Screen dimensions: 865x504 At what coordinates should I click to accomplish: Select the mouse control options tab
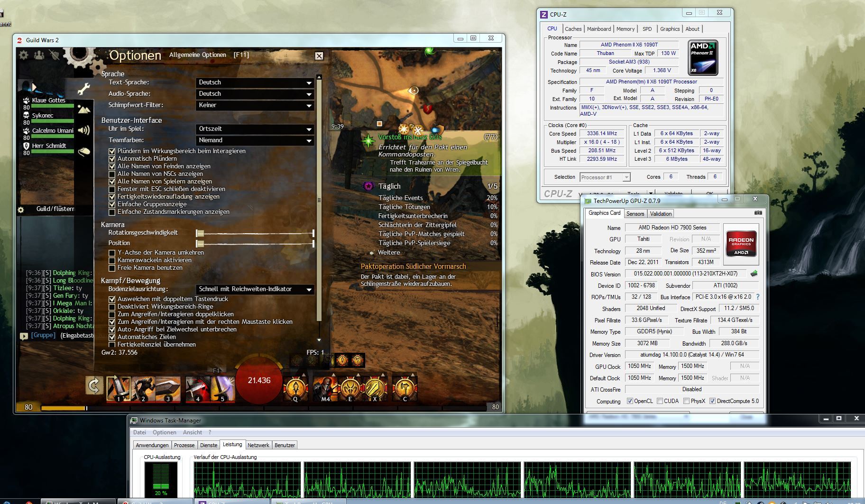click(x=84, y=152)
